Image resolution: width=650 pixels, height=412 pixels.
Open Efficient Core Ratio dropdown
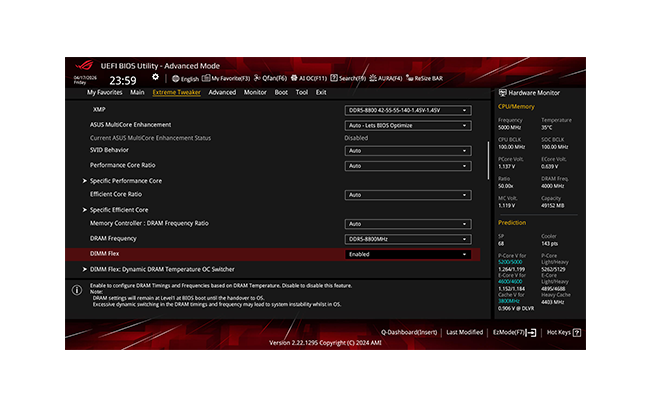[408, 195]
